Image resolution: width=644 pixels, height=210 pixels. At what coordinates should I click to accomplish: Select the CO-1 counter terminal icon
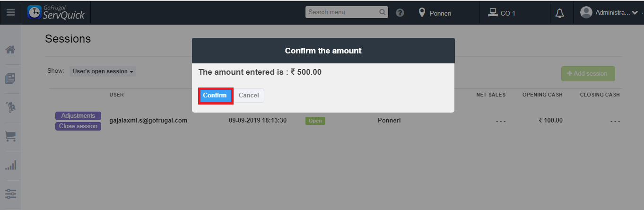[493, 13]
